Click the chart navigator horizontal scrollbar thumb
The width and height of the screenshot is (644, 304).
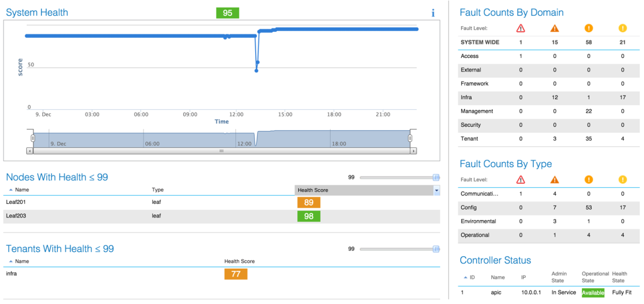point(221,150)
